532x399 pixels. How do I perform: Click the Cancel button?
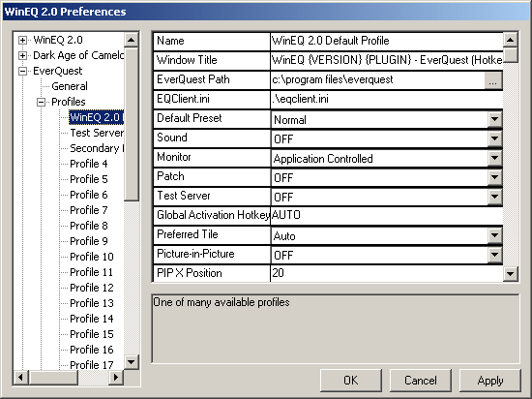421,381
